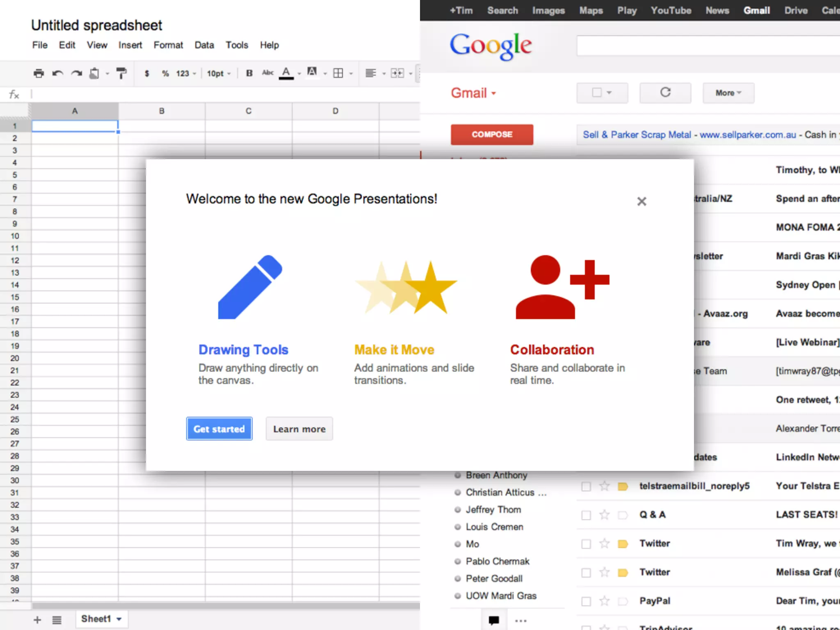Click the Learn more button
Image resolution: width=840 pixels, height=630 pixels.
(299, 429)
